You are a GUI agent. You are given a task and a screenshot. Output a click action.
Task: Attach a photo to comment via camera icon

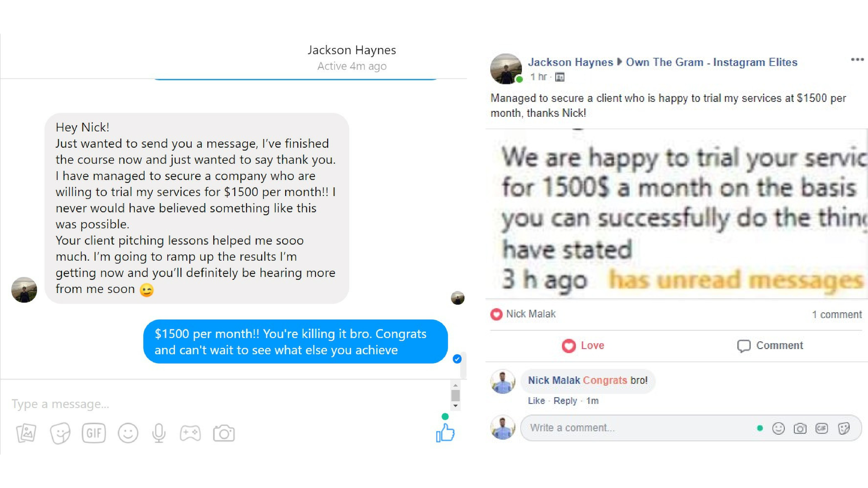click(800, 428)
